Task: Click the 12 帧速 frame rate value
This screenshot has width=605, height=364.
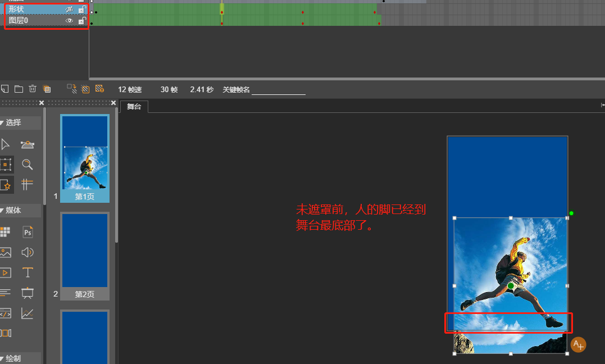Action: pyautogui.click(x=130, y=89)
